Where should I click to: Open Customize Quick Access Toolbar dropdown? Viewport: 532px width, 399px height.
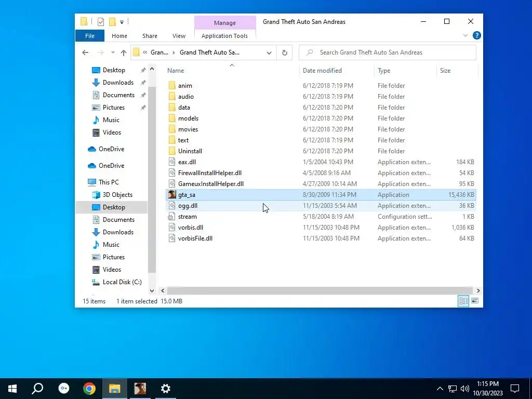pyautogui.click(x=122, y=22)
